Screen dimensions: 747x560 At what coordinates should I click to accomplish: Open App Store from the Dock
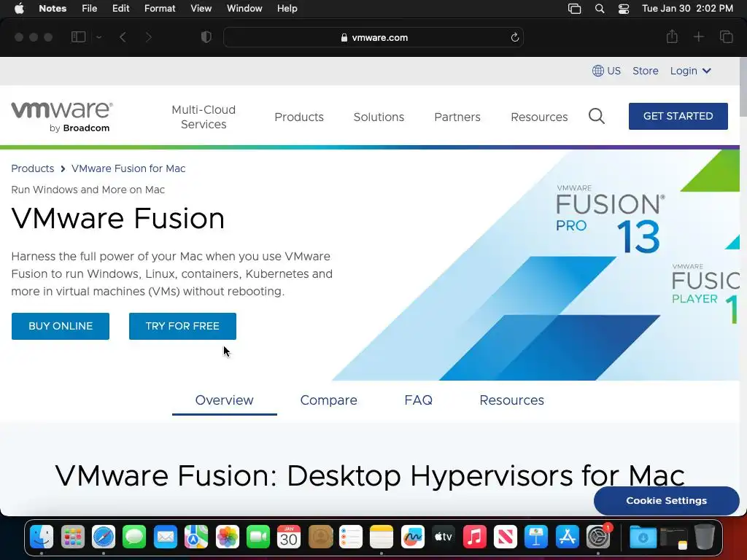tap(567, 537)
